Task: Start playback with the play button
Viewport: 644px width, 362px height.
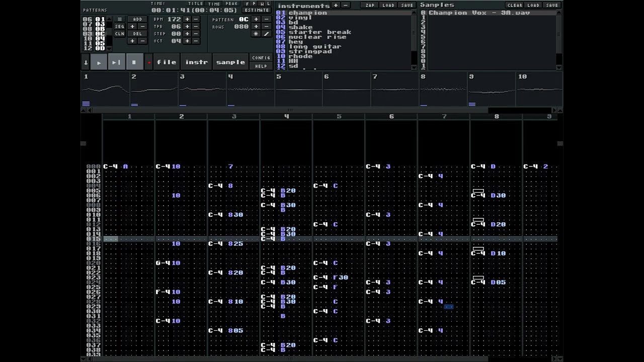Action: pyautogui.click(x=99, y=62)
